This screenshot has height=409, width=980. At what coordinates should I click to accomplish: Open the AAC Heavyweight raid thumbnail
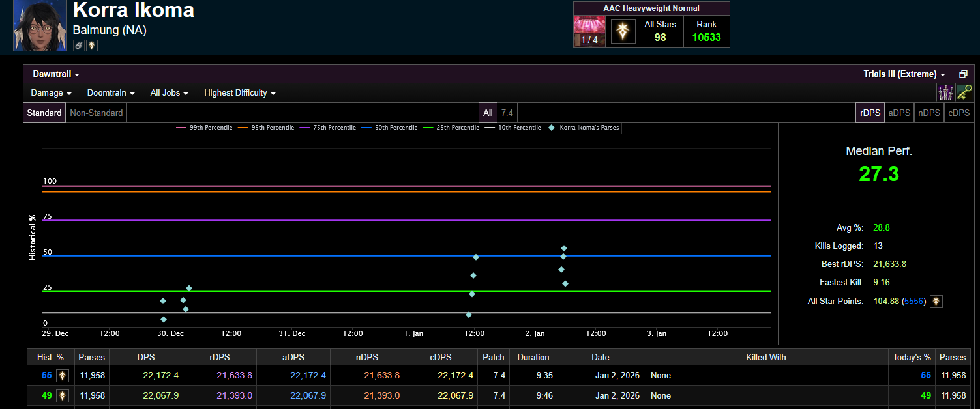[x=589, y=31]
